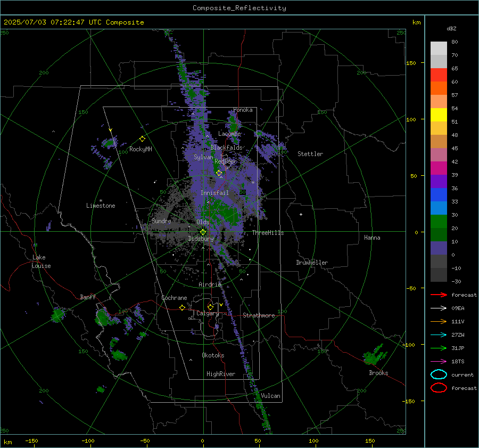Click the green 30 dBZ color swatch

[x=439, y=221]
